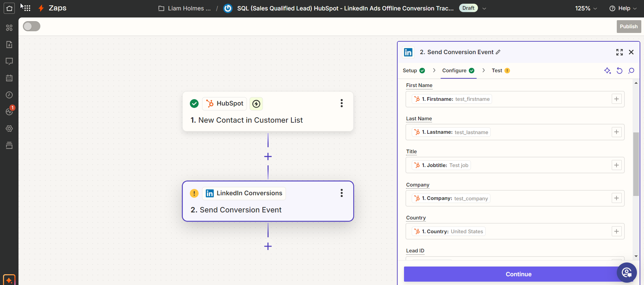Click the instant trigger lightning badge
644x285 pixels.
[256, 104]
